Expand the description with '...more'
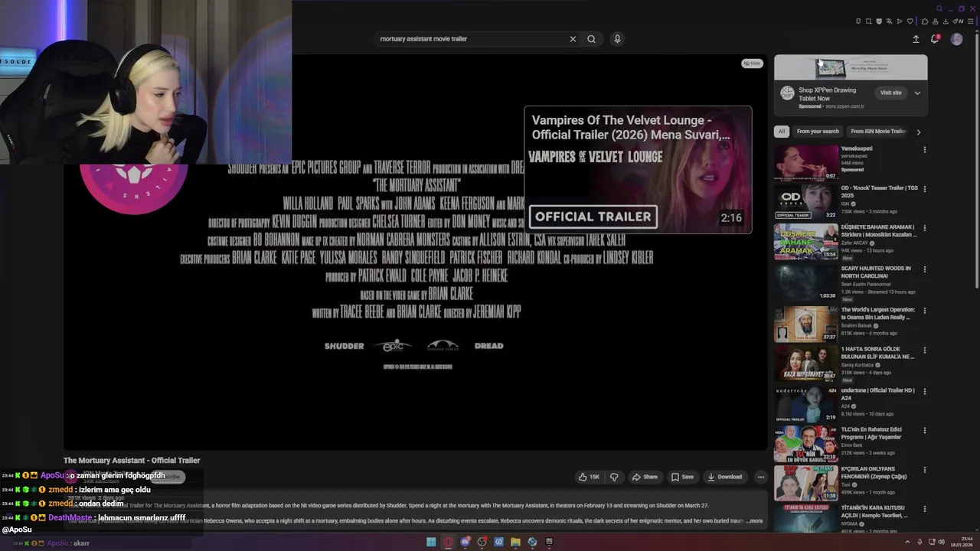Image resolution: width=980 pixels, height=551 pixels. point(753,520)
